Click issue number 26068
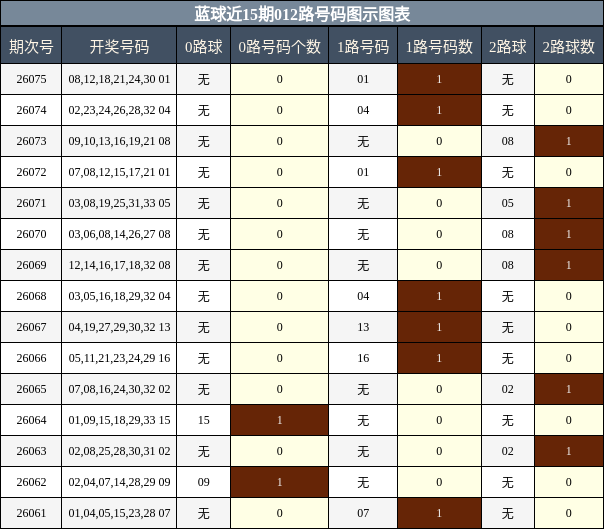This screenshot has width=604, height=529. pyautogui.click(x=31, y=296)
